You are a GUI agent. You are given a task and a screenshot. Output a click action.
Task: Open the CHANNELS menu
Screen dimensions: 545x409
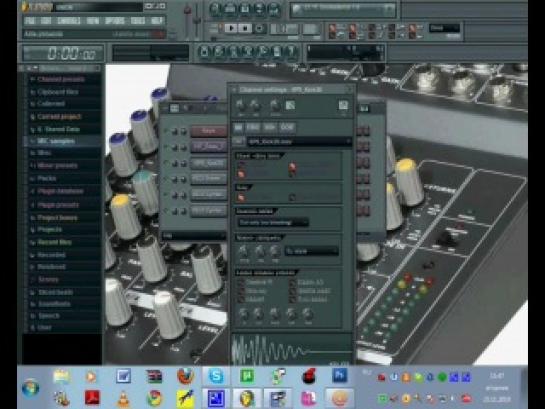pyautogui.click(x=68, y=21)
